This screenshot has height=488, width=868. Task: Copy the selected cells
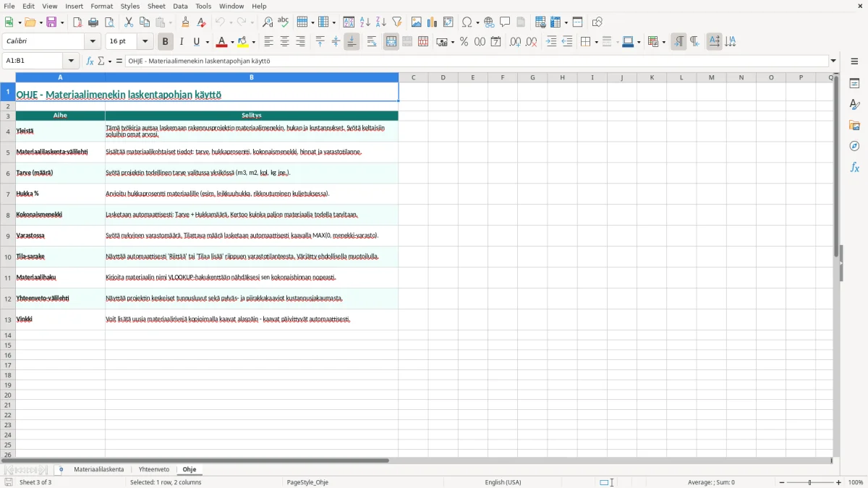click(x=145, y=22)
